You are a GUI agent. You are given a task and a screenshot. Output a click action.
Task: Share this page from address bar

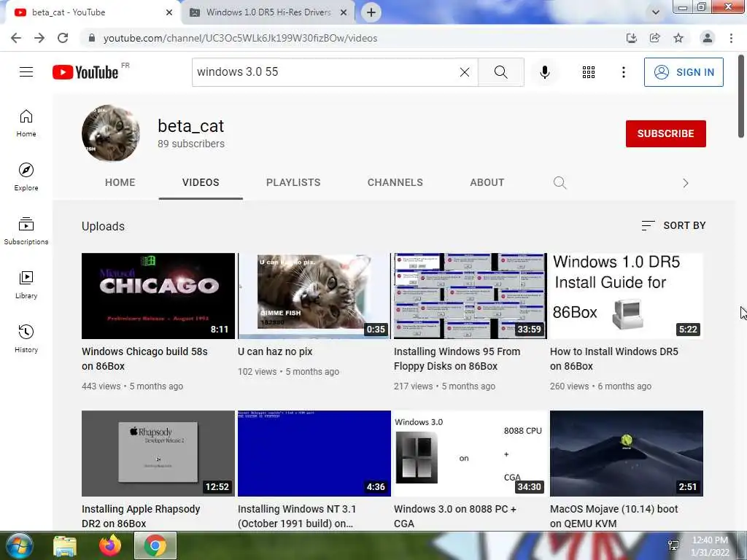coord(655,38)
